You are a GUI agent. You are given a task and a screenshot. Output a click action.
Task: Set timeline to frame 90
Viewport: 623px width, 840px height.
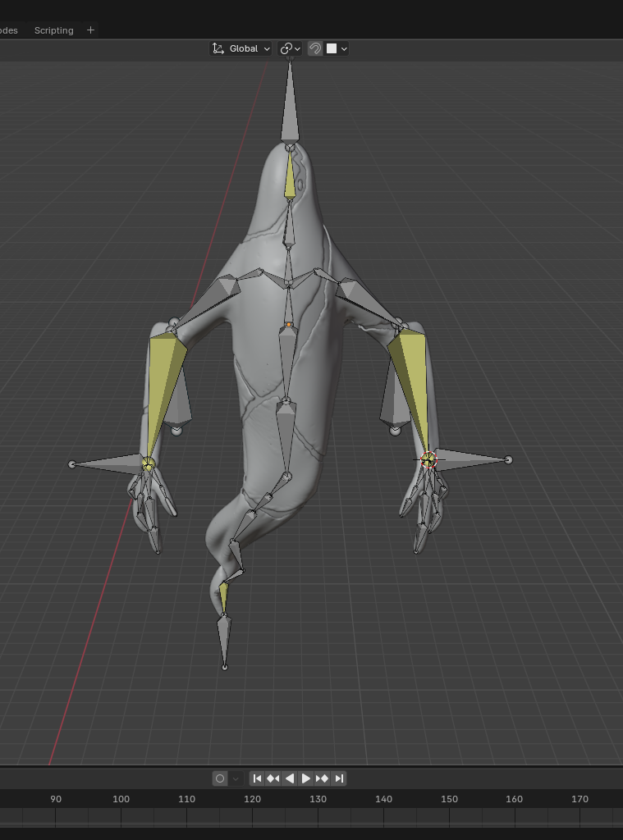click(56, 799)
